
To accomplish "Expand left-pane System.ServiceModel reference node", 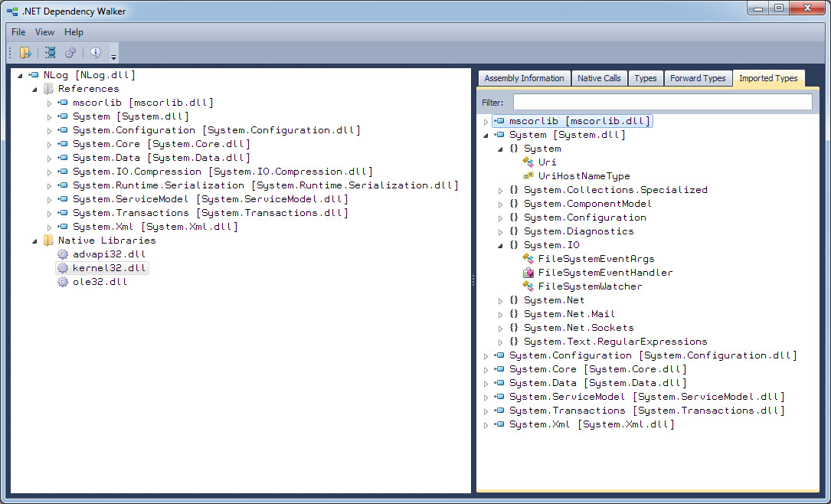I will coord(49,199).
